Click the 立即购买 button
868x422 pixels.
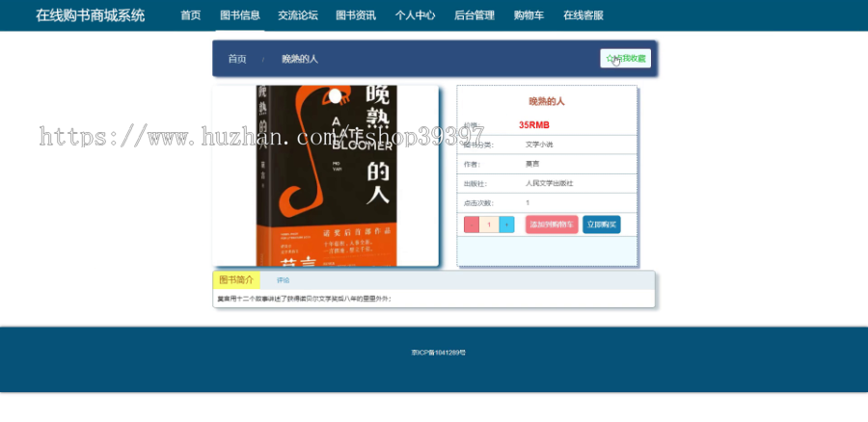click(601, 224)
